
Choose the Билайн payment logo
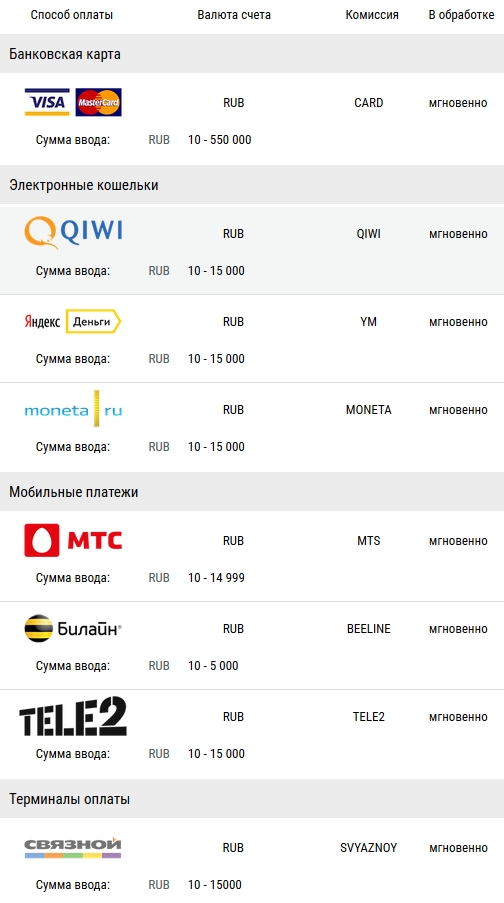(73, 628)
